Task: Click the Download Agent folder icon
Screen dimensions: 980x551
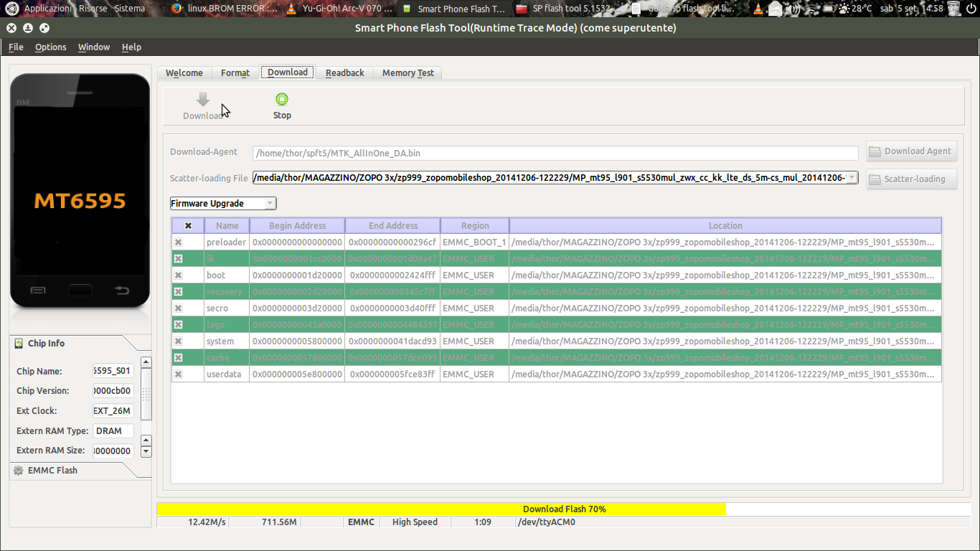Action: (875, 151)
